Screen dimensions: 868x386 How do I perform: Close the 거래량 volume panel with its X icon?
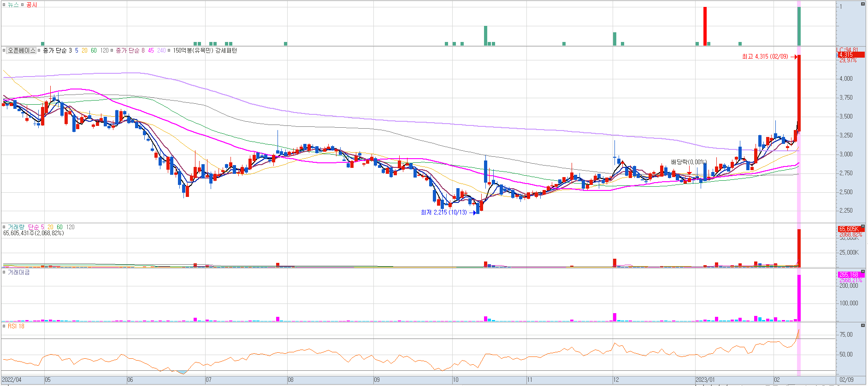tap(863, 226)
